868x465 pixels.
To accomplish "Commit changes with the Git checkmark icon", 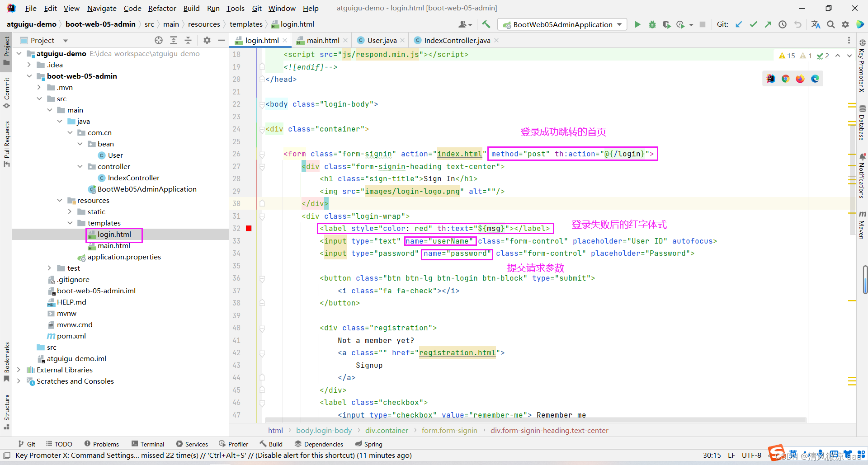I will coord(753,24).
